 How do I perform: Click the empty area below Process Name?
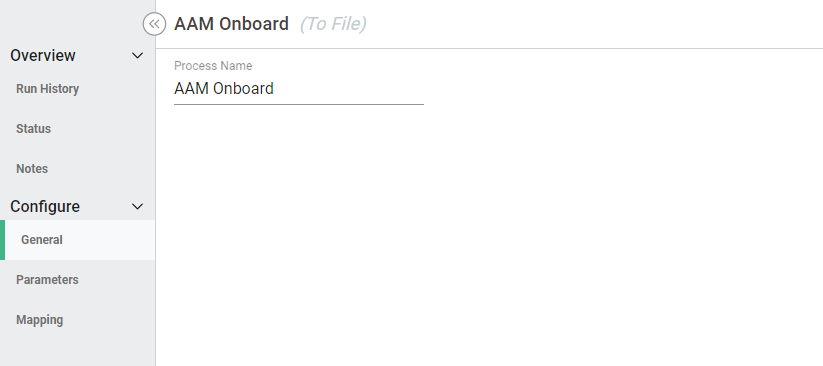point(489,236)
